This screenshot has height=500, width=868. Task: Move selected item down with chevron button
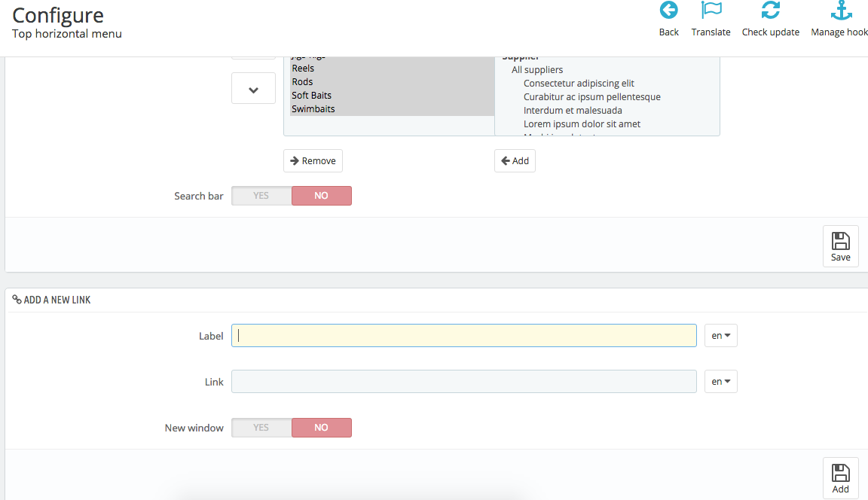click(x=253, y=89)
